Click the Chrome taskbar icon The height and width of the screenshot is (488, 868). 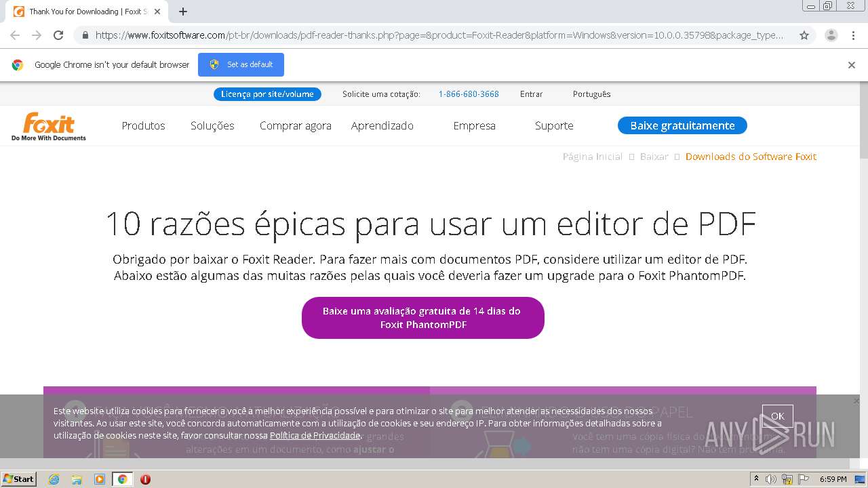point(122,479)
